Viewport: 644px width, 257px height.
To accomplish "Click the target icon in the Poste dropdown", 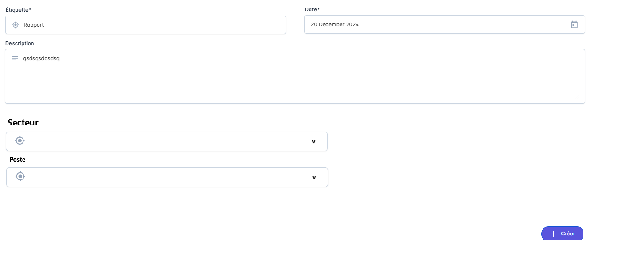I will tap(20, 176).
